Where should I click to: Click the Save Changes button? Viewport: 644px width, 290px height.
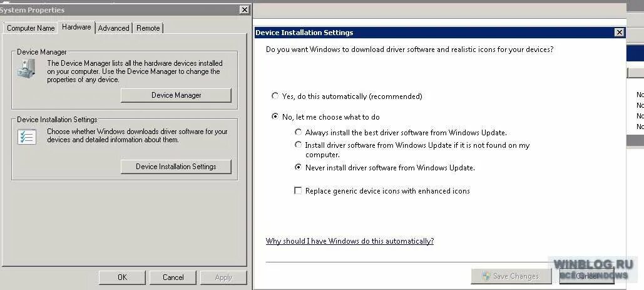tap(511, 276)
